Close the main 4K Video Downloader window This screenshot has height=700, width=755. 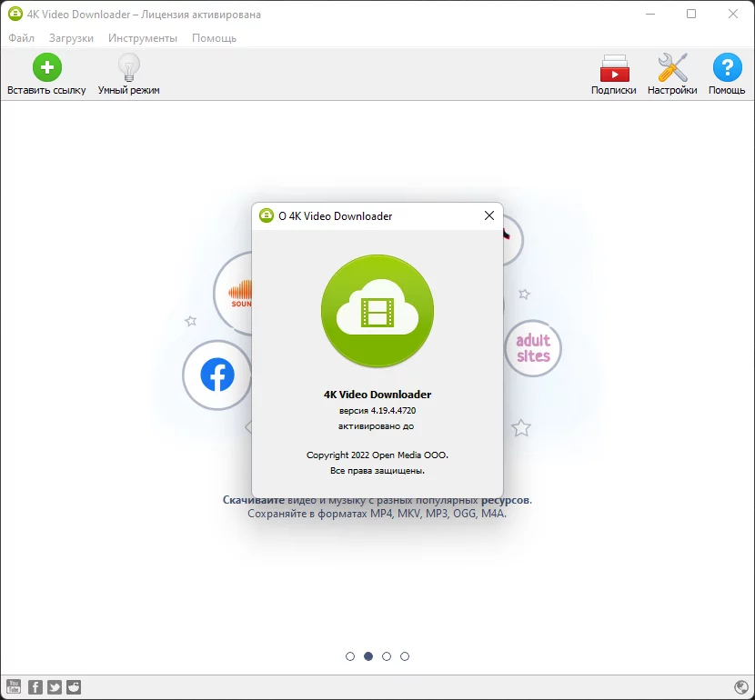click(733, 14)
